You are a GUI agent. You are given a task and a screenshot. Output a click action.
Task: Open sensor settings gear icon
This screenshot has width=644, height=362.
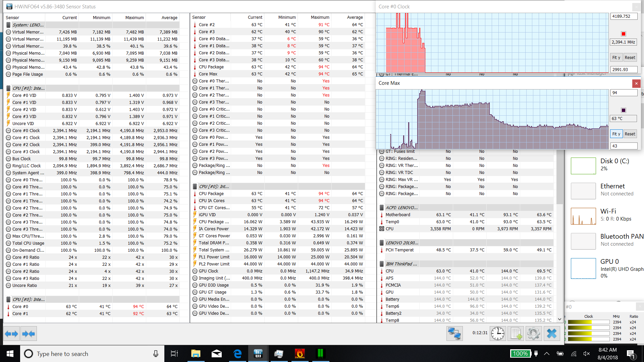tap(533, 334)
